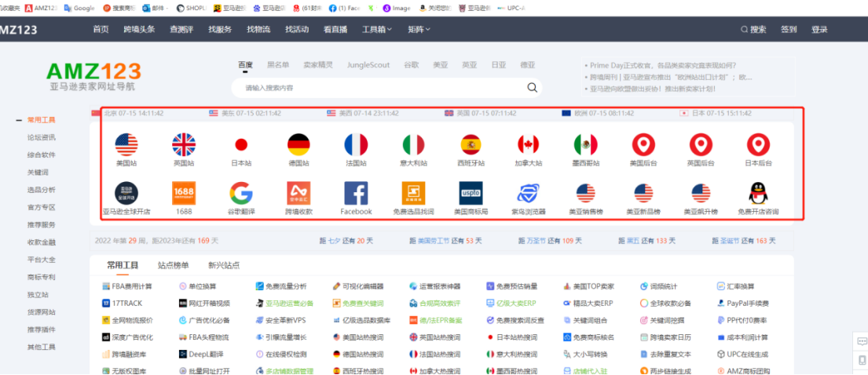
Task: Open the 墨西哥站 Mexico flag icon
Action: tap(586, 145)
